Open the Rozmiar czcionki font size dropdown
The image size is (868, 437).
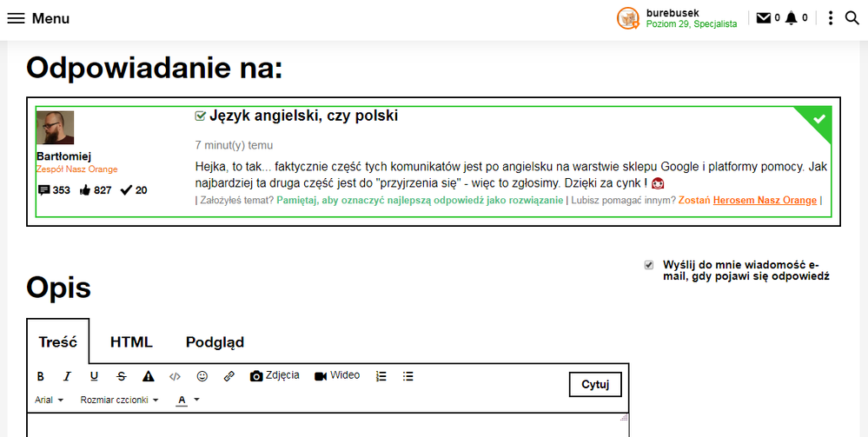pos(120,400)
